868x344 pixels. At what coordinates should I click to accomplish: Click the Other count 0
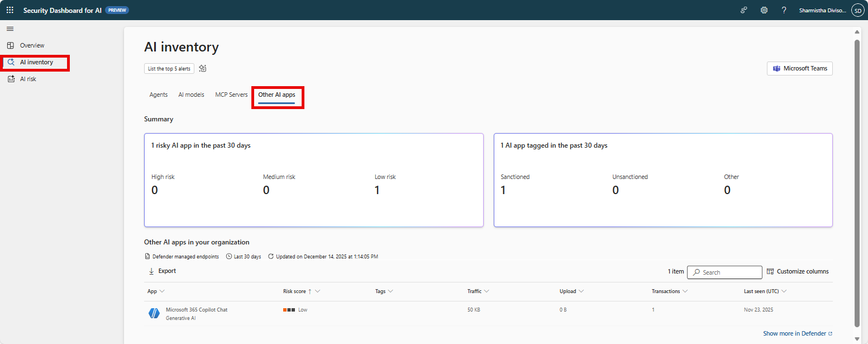[x=727, y=190]
